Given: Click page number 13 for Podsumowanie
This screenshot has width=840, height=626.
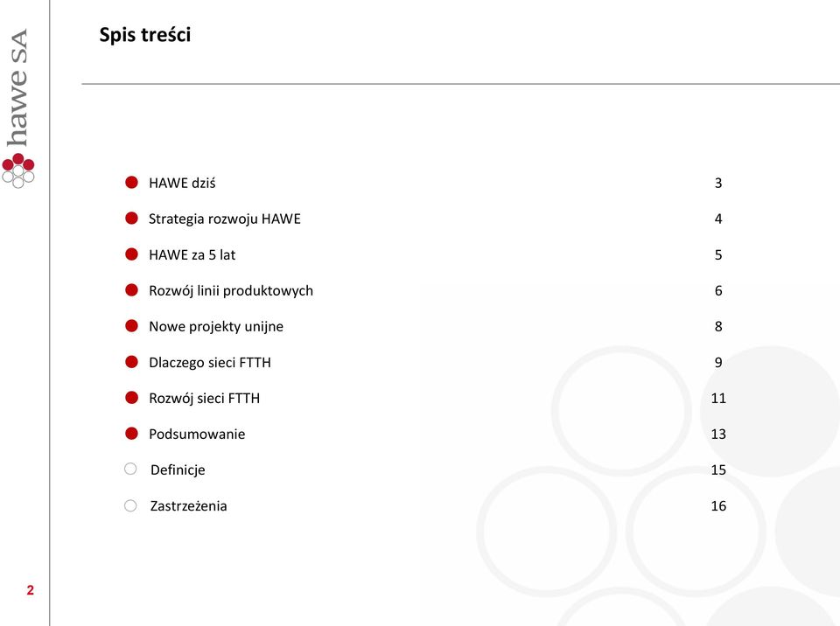Looking at the screenshot, I should pyautogui.click(x=718, y=434).
